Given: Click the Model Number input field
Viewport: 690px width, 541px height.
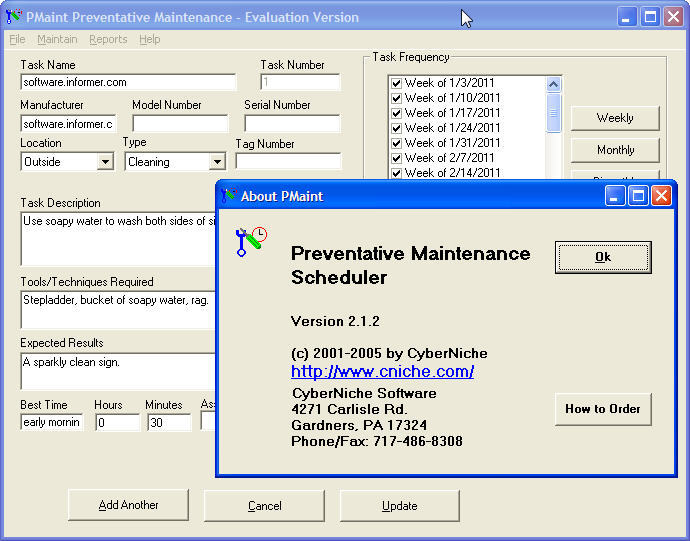Looking at the screenshot, I should click(x=180, y=124).
